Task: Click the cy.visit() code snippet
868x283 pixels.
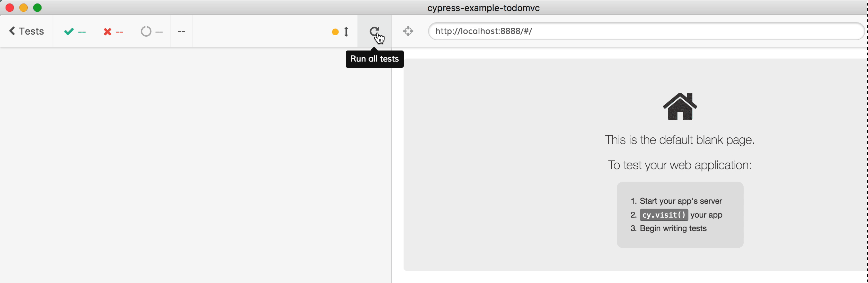Action: click(663, 215)
